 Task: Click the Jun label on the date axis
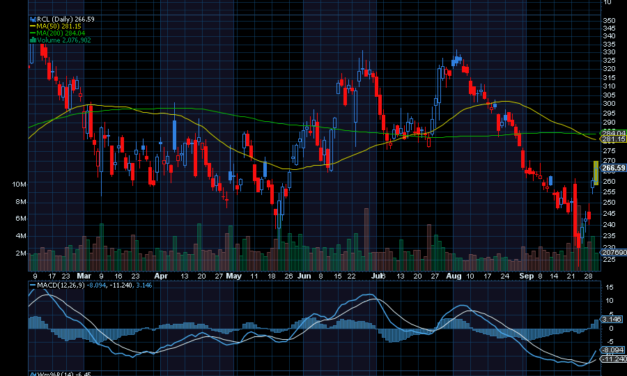(x=304, y=276)
